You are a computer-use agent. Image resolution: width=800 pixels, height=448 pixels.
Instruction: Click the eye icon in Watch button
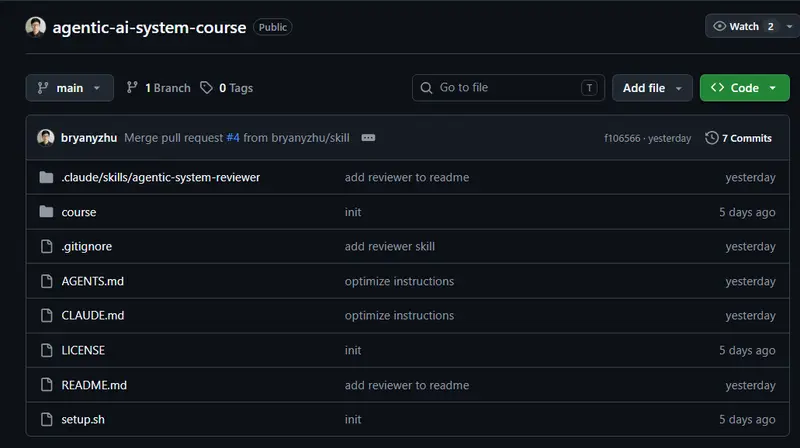coord(719,26)
